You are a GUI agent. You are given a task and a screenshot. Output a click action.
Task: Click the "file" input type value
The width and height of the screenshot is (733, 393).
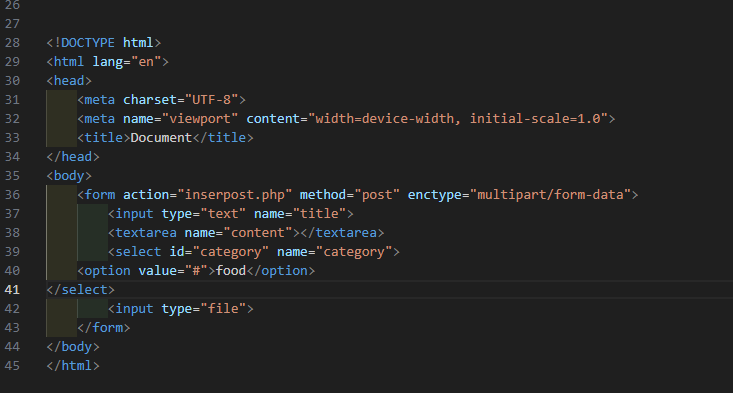pyautogui.click(x=223, y=309)
